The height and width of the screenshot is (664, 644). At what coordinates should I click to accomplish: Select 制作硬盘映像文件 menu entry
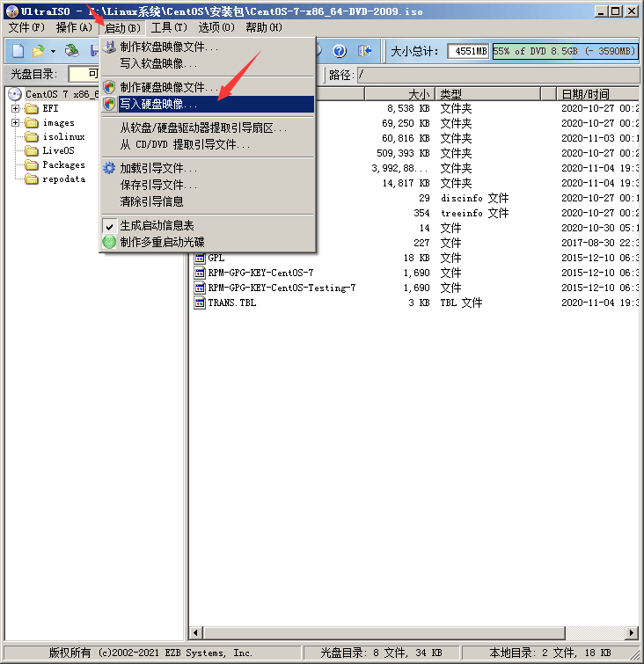tap(168, 87)
